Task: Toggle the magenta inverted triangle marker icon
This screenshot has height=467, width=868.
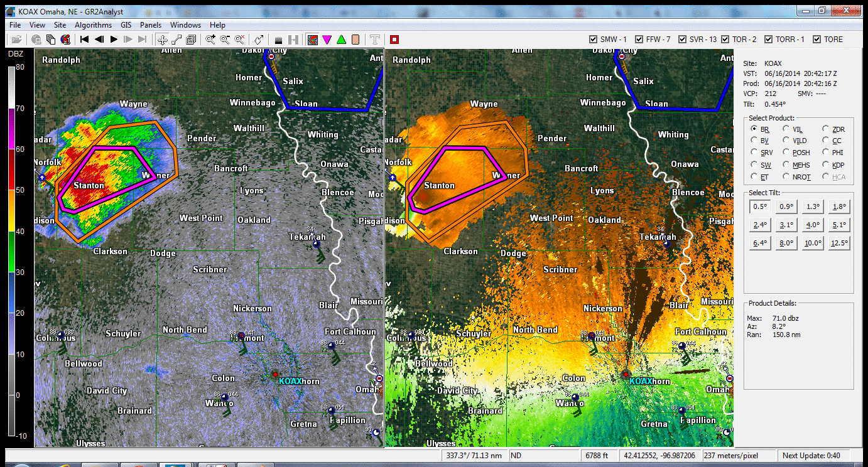Action: 327,40
